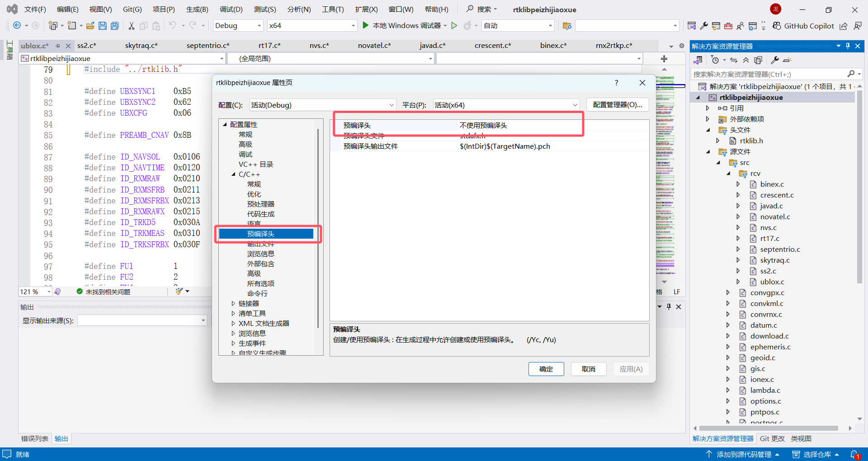Switch to the skytraq.c* tab
Image resolution: width=868 pixels, height=461 pixels.
[142, 45]
